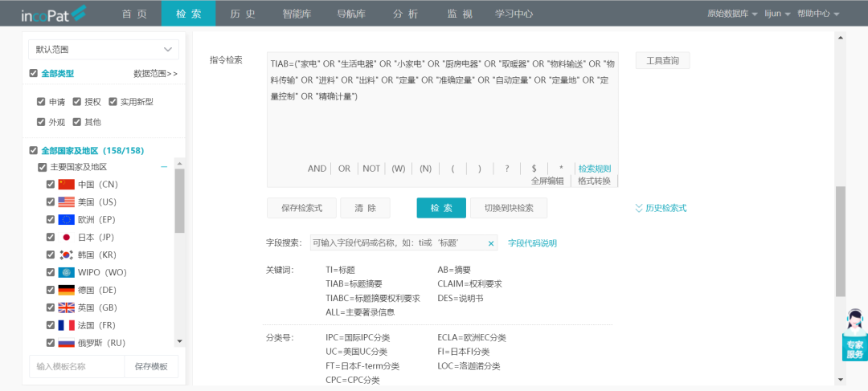The image size is (868, 391).
Task: Click the expert service avatar icon
Action: coord(854,323)
